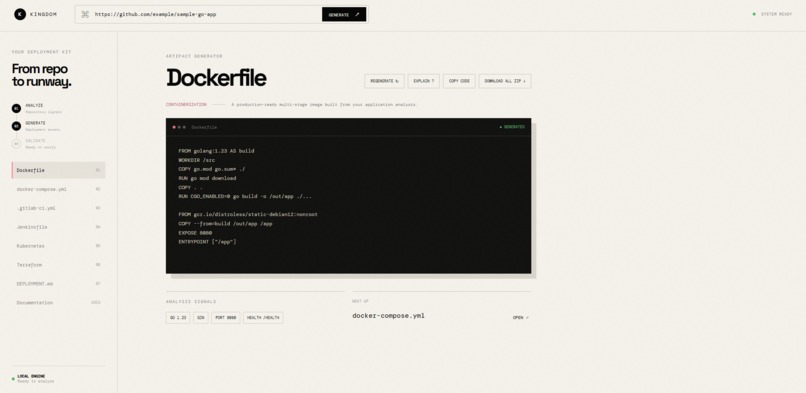Edit the GitHub repository URL field

207,14
